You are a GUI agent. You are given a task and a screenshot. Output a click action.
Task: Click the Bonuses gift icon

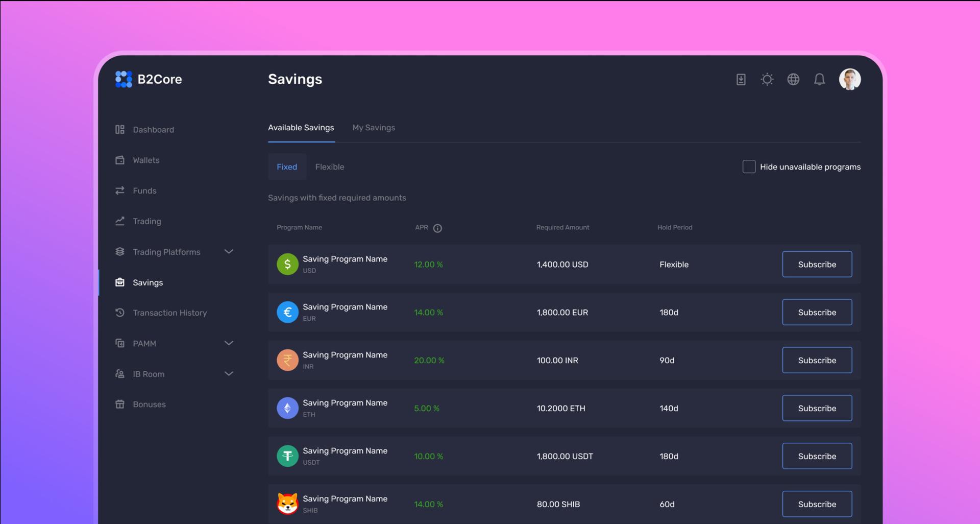point(120,404)
